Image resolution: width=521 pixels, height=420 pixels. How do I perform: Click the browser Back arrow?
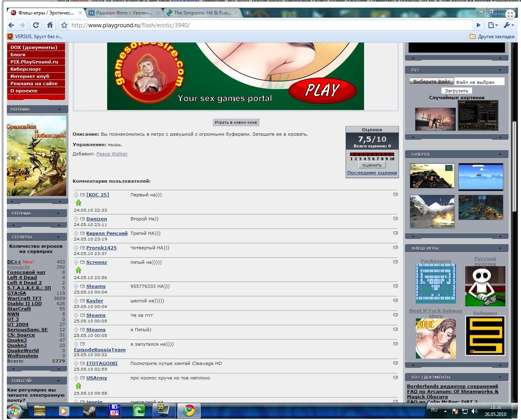pos(11,25)
